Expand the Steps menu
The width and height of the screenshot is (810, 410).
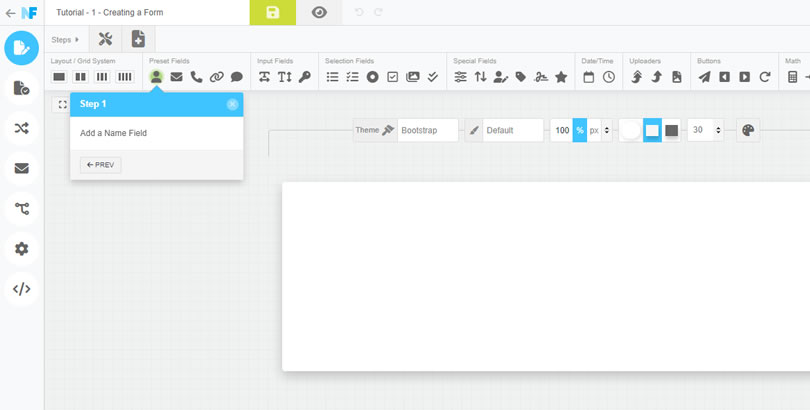click(66, 39)
